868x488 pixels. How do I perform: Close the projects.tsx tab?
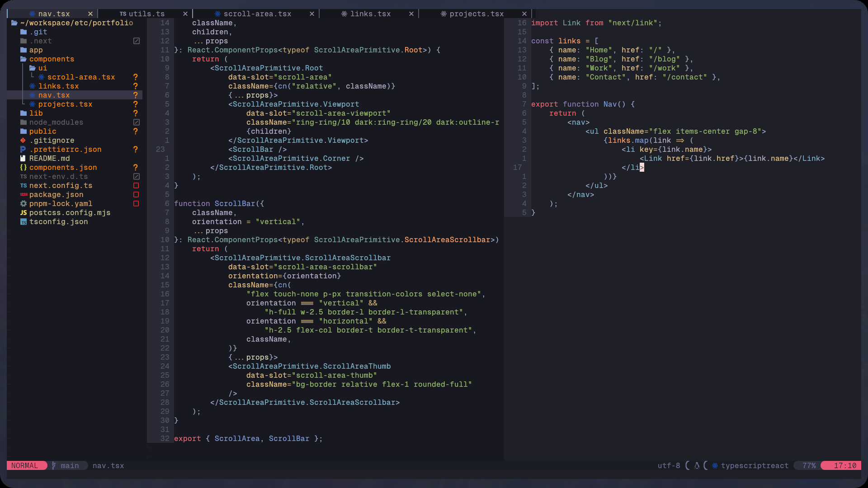(x=524, y=14)
